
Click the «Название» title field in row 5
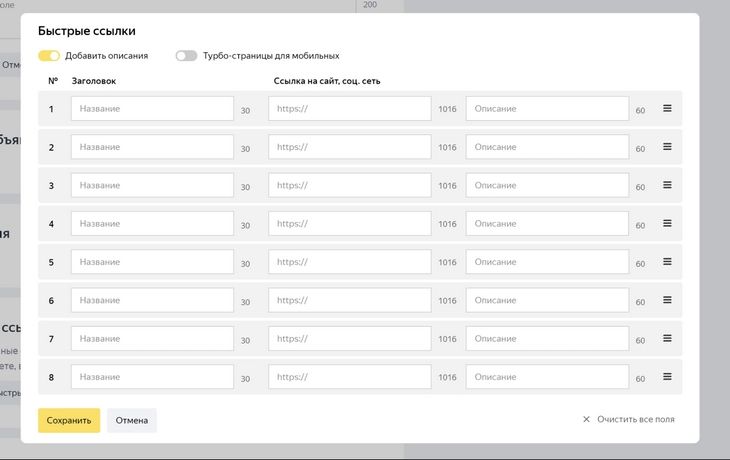pyautogui.click(x=152, y=262)
